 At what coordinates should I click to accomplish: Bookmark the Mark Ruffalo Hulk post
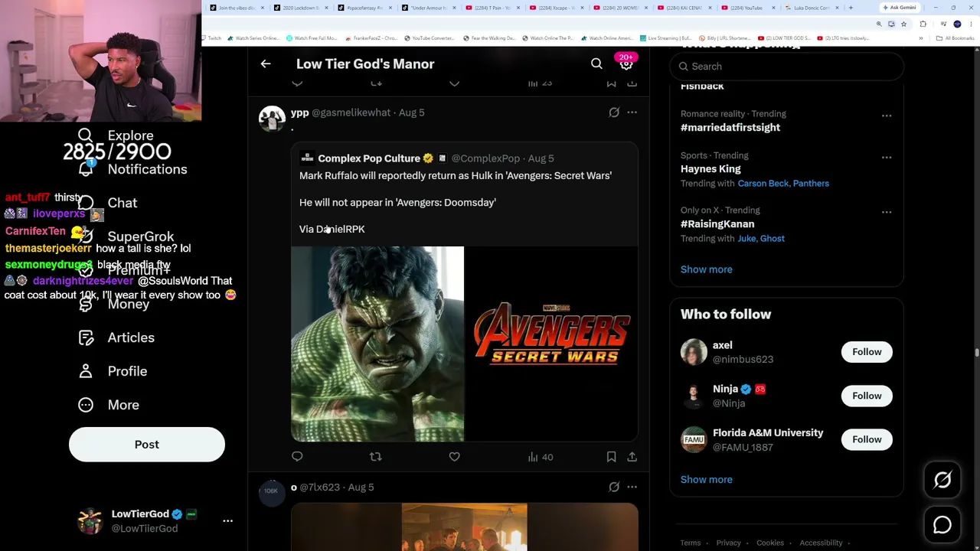point(611,457)
